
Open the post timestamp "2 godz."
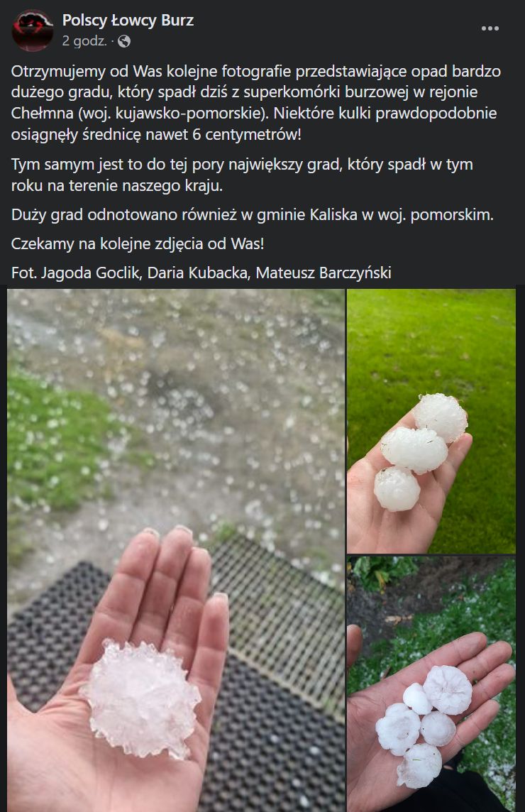(x=84, y=41)
